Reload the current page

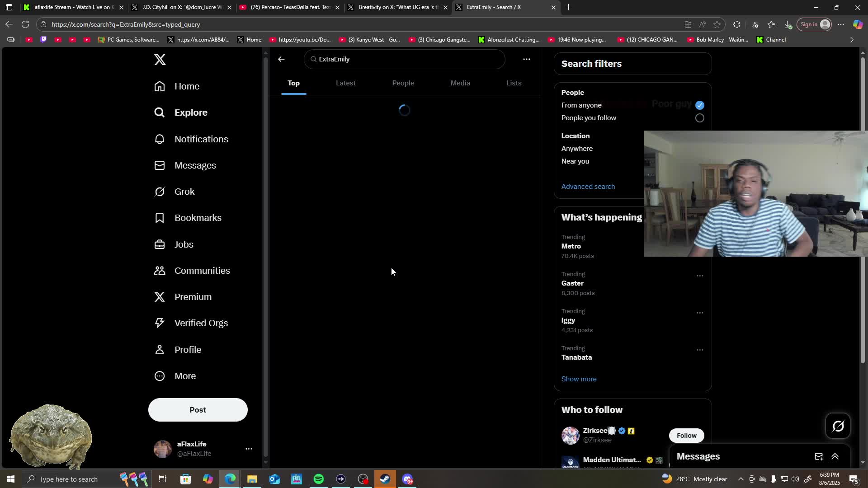click(25, 24)
